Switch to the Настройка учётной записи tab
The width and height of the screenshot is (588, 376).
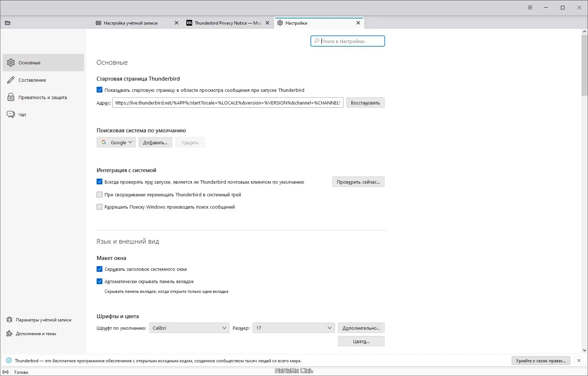[131, 23]
